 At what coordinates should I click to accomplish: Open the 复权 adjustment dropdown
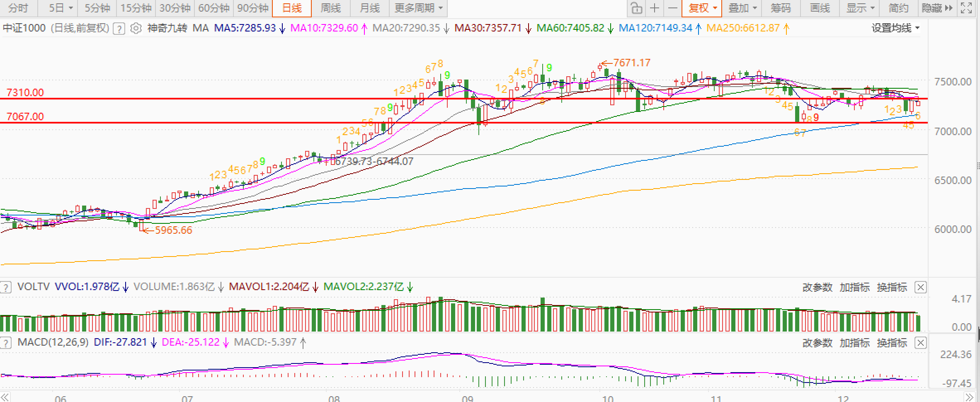click(702, 8)
